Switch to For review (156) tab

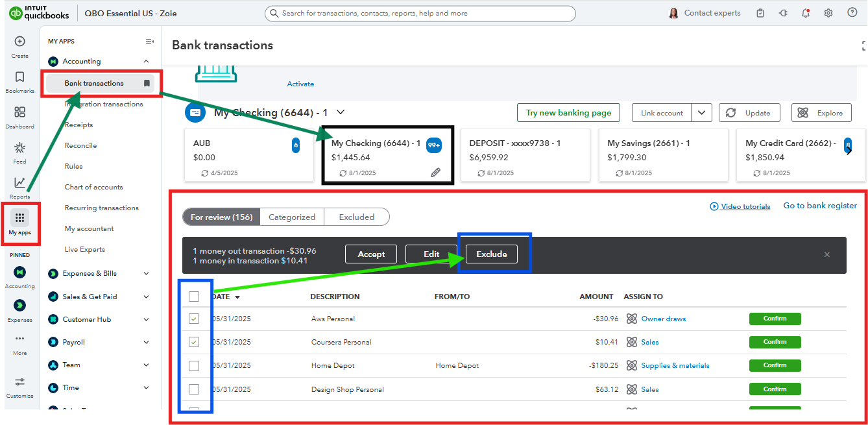pos(221,217)
